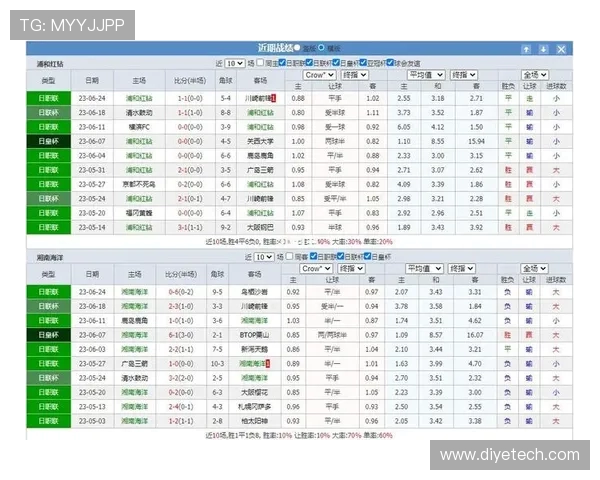
Task: Click the up arrow icon in title bar
Action: click(527, 49)
